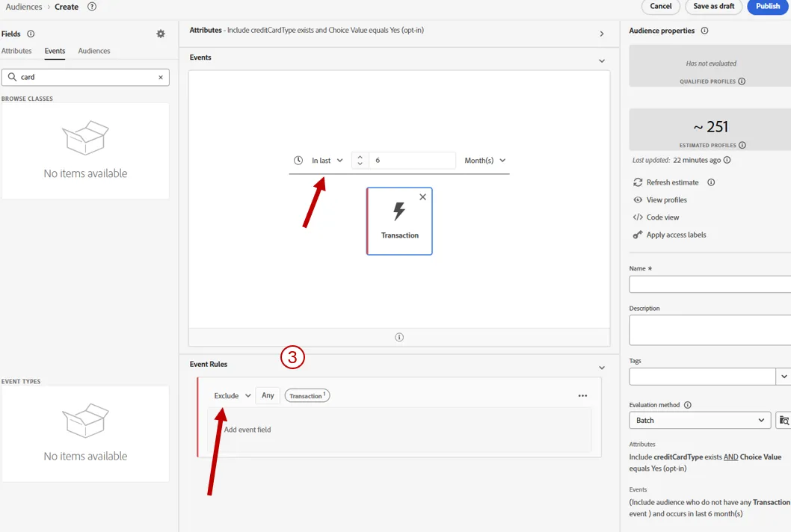791x532 pixels.
Task: Remove the Transaction event card
Action: point(422,197)
